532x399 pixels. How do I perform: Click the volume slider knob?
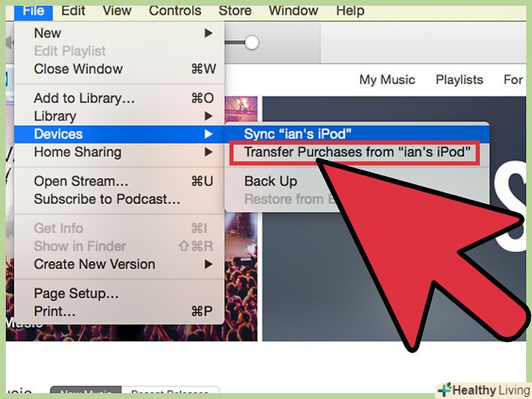pyautogui.click(x=251, y=42)
